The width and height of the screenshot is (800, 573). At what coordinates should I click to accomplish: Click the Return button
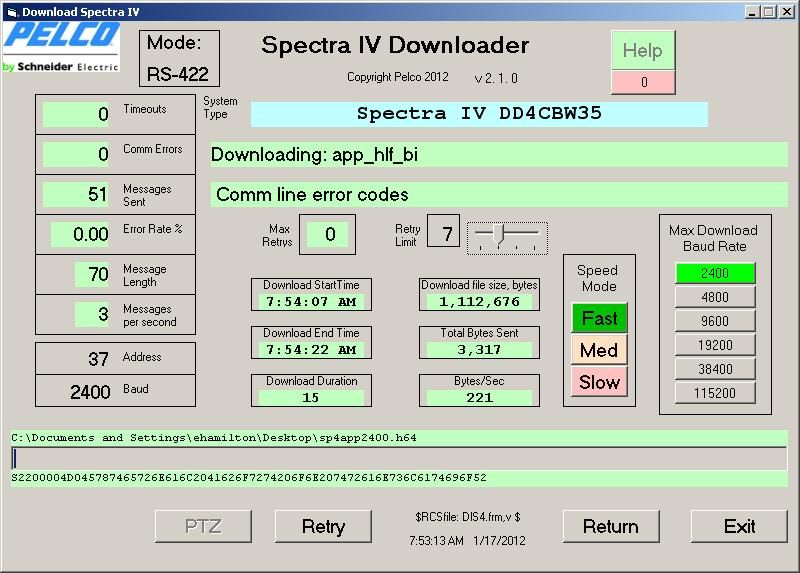coord(611,526)
